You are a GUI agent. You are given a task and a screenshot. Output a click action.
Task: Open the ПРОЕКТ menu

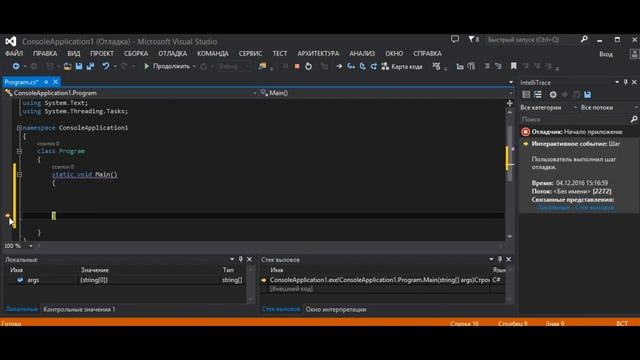point(102,53)
